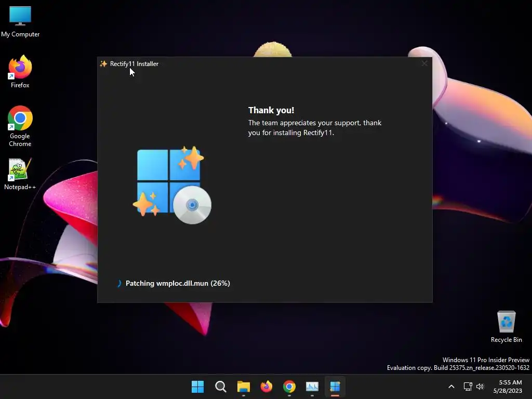Image resolution: width=532 pixels, height=399 pixels.
Task: Switch to Chrome in the taskbar
Action: tap(289, 387)
